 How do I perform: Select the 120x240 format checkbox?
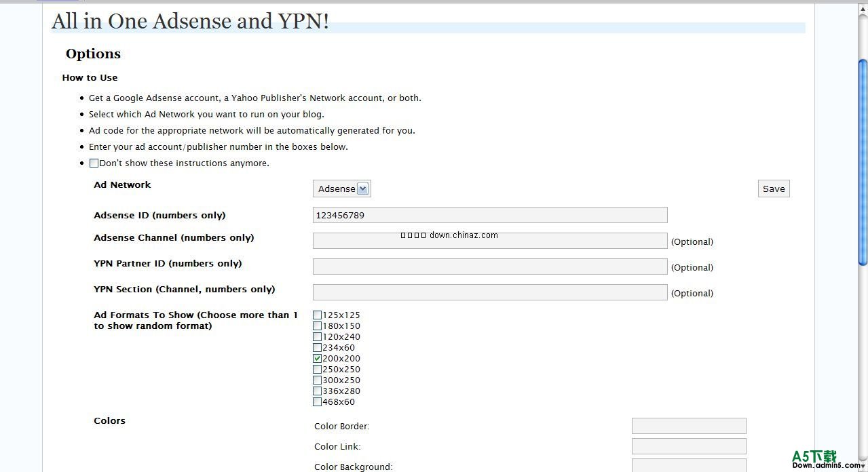(317, 337)
